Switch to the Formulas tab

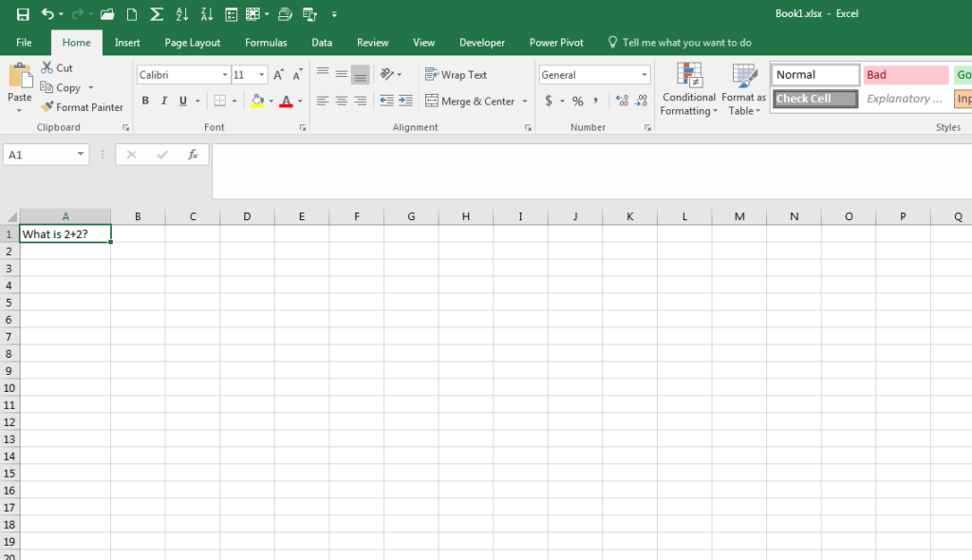click(x=266, y=42)
